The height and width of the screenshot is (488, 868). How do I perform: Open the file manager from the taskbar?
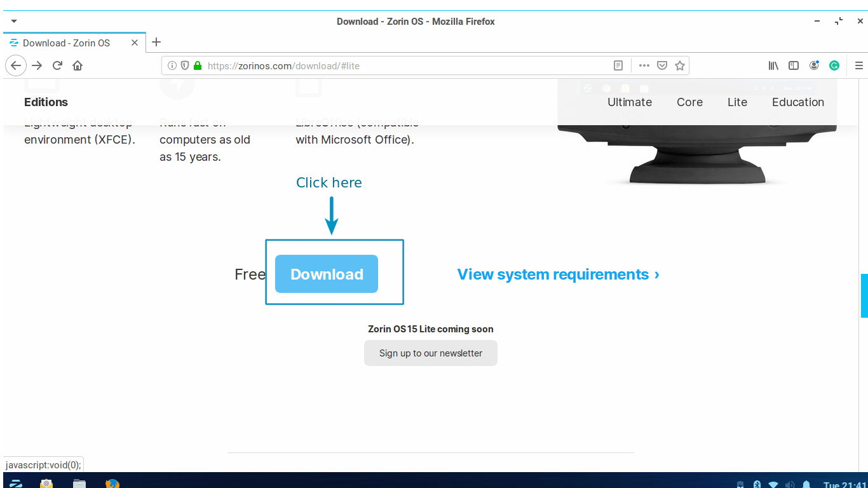[79, 483]
